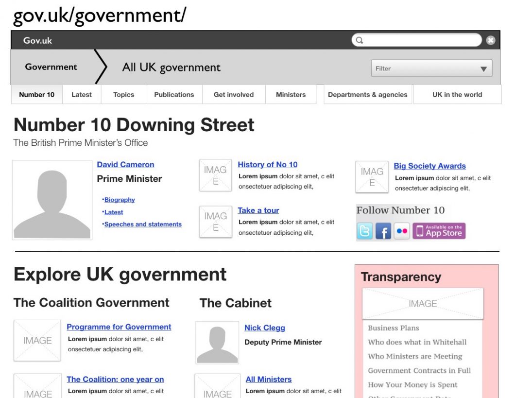
Task: Click Nick Clegg's profile photo placeholder
Action: click(217, 343)
